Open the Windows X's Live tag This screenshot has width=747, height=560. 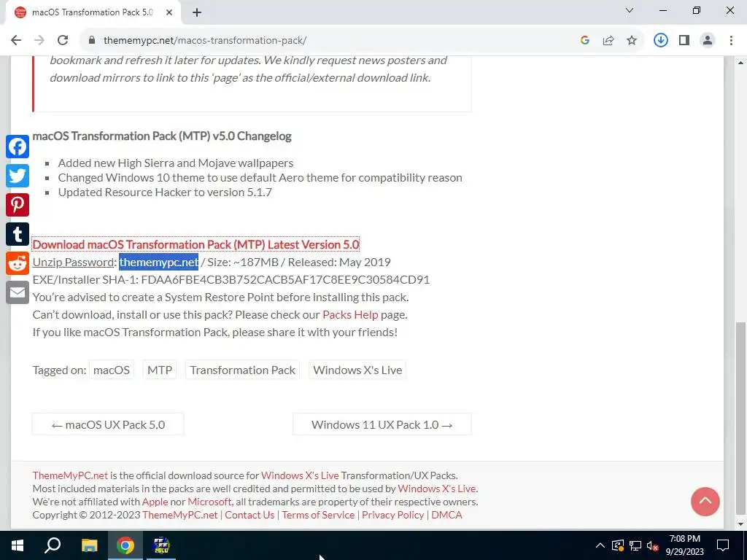pos(357,370)
